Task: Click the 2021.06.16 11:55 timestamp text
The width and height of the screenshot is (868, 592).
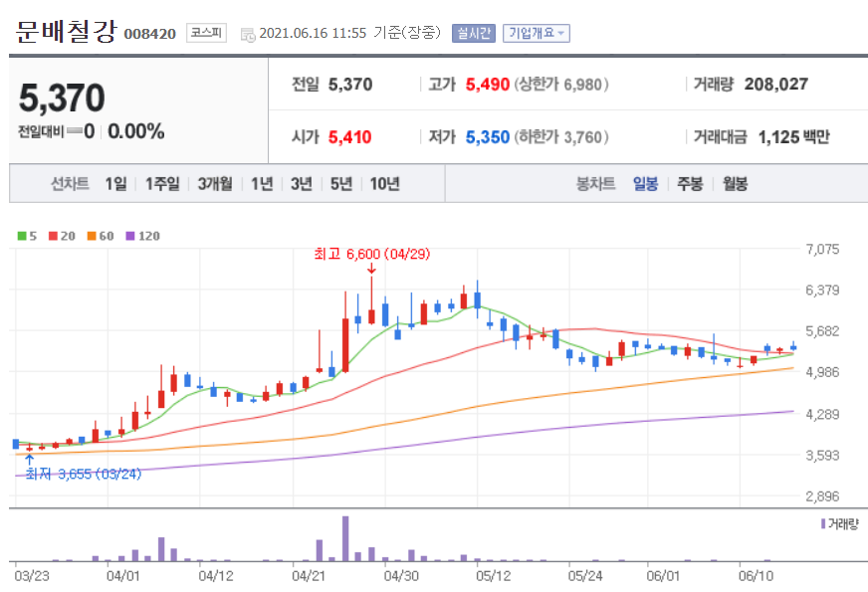Action: coord(313,33)
